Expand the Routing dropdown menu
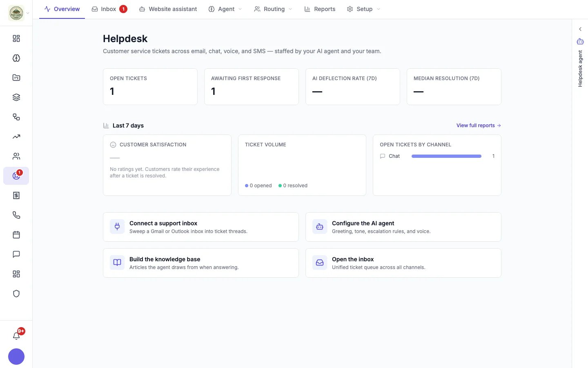The height and width of the screenshot is (368, 588). [x=273, y=9]
